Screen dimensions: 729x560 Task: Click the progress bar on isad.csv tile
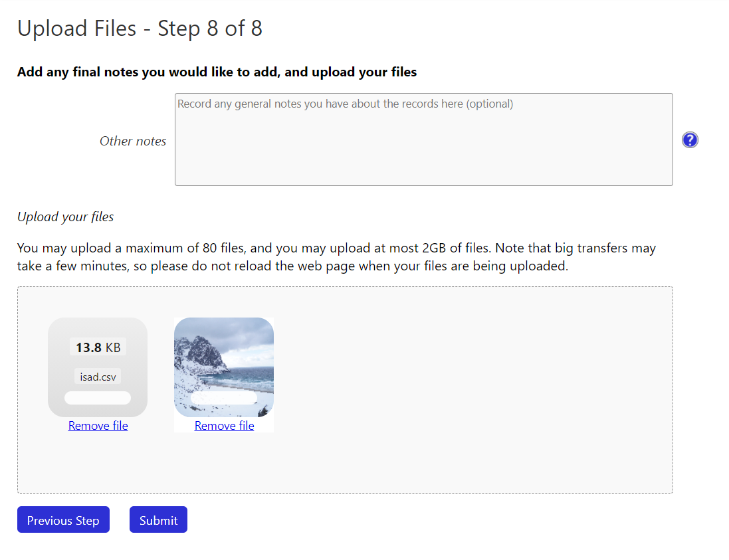click(x=98, y=398)
